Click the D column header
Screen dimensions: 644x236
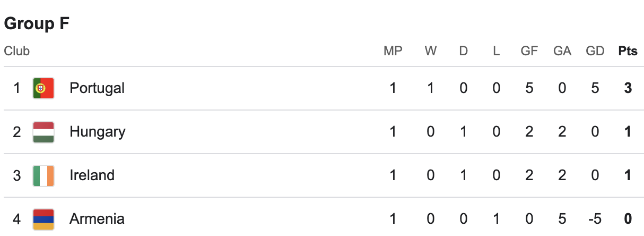point(464,51)
